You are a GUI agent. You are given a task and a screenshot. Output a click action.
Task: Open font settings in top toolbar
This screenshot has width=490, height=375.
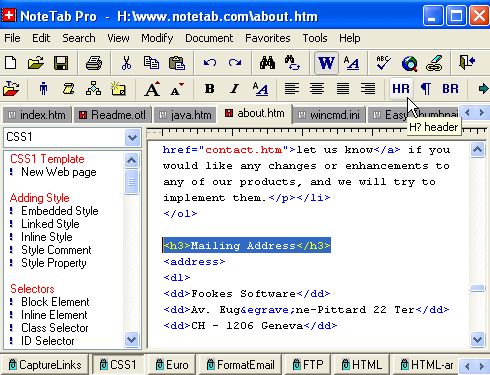[x=351, y=63]
